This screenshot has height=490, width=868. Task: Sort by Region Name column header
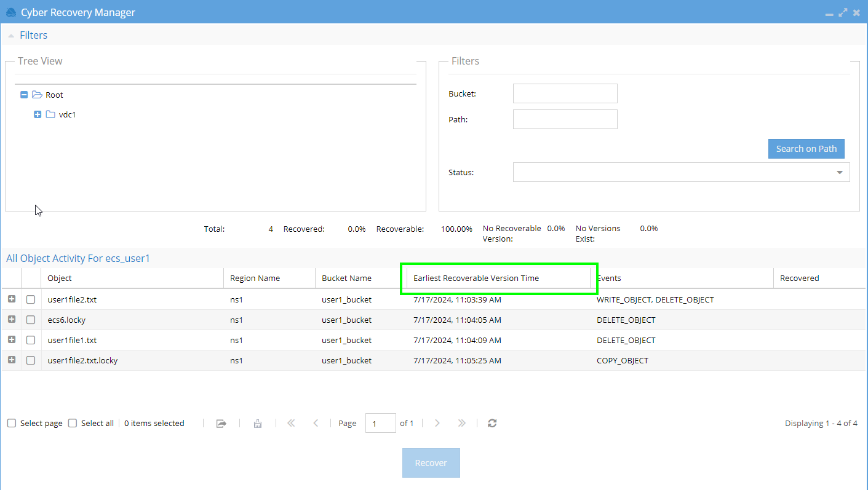tap(269, 278)
